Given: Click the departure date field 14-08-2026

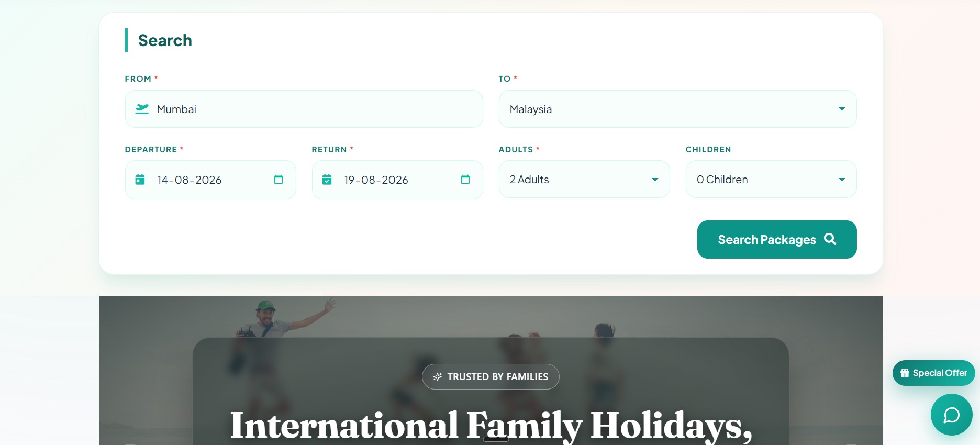Looking at the screenshot, I should pos(210,180).
